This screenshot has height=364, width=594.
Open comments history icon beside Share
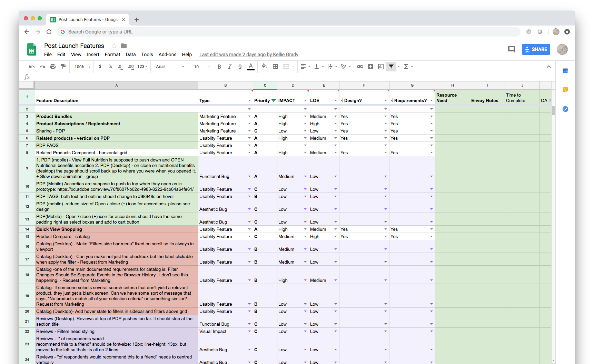(x=512, y=49)
